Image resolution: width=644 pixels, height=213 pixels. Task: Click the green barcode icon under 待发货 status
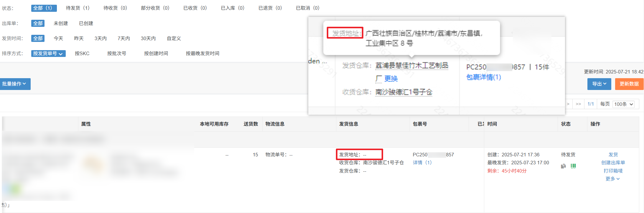[x=573, y=166]
